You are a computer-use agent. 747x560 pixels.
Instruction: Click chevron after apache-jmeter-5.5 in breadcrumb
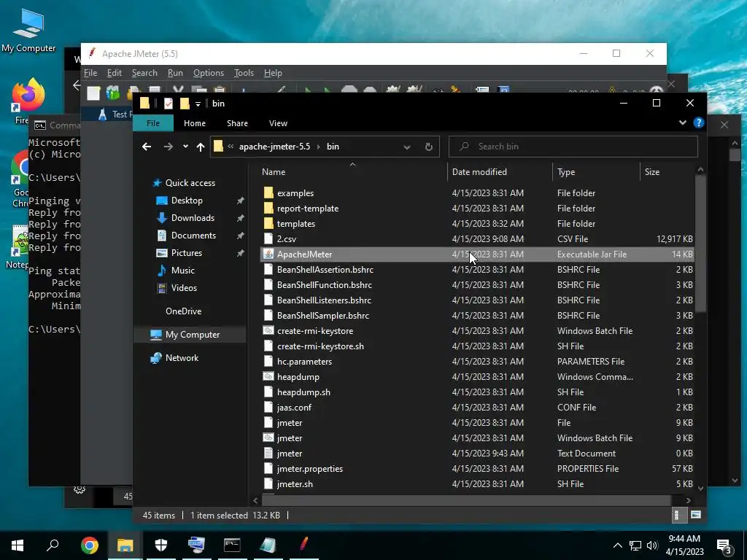(318, 147)
